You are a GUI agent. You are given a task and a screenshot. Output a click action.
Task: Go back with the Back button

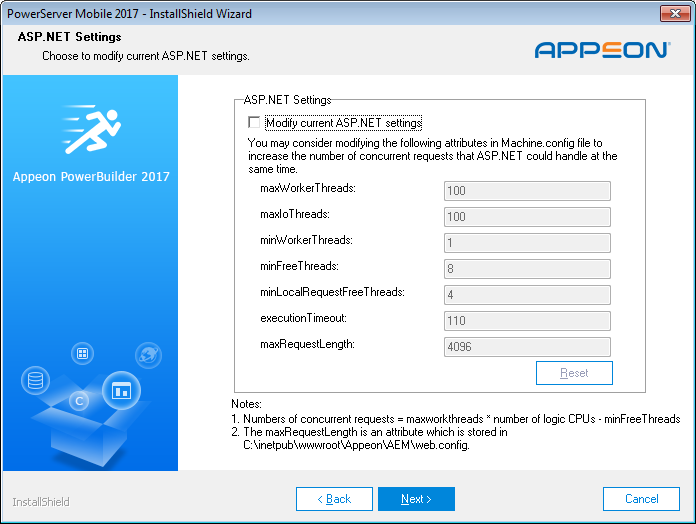pos(334,499)
